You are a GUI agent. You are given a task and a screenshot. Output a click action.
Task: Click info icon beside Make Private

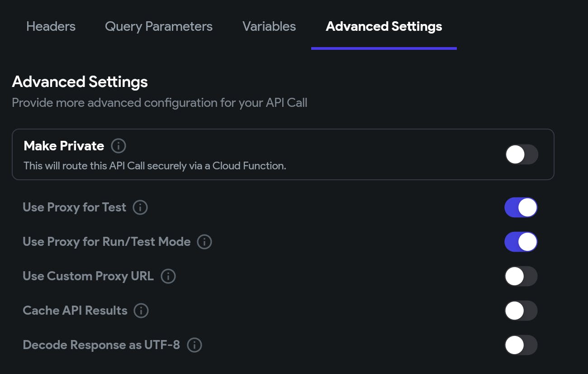(119, 146)
